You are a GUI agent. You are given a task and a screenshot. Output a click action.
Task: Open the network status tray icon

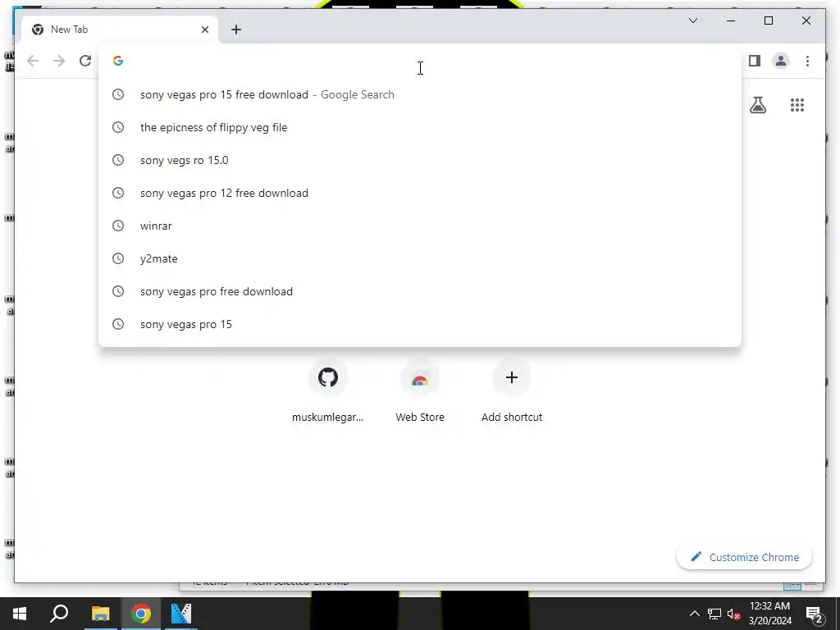coord(714,614)
